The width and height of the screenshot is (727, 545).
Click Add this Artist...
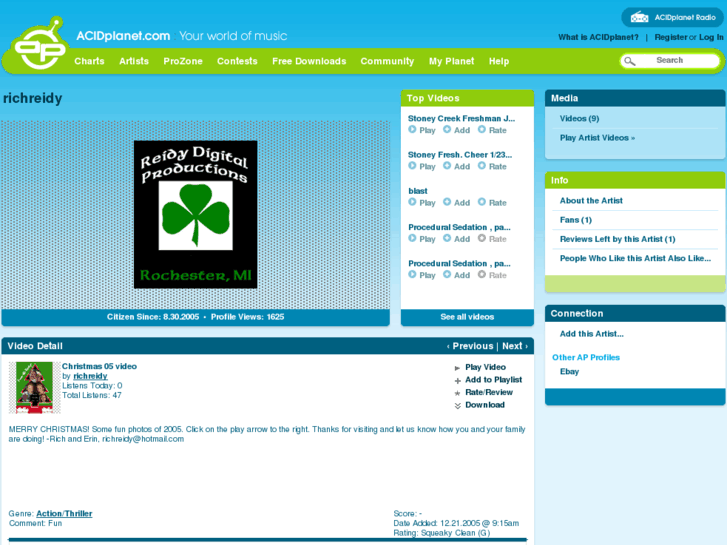click(x=592, y=333)
